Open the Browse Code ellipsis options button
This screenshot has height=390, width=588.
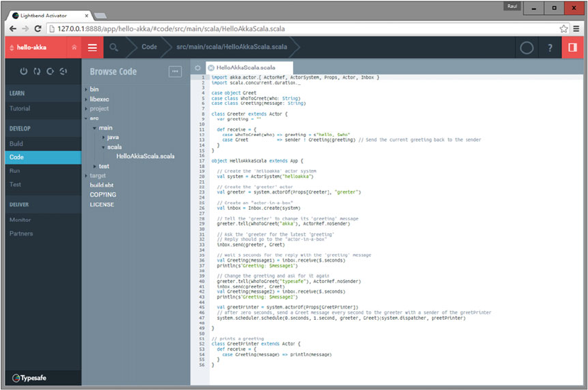tap(175, 71)
